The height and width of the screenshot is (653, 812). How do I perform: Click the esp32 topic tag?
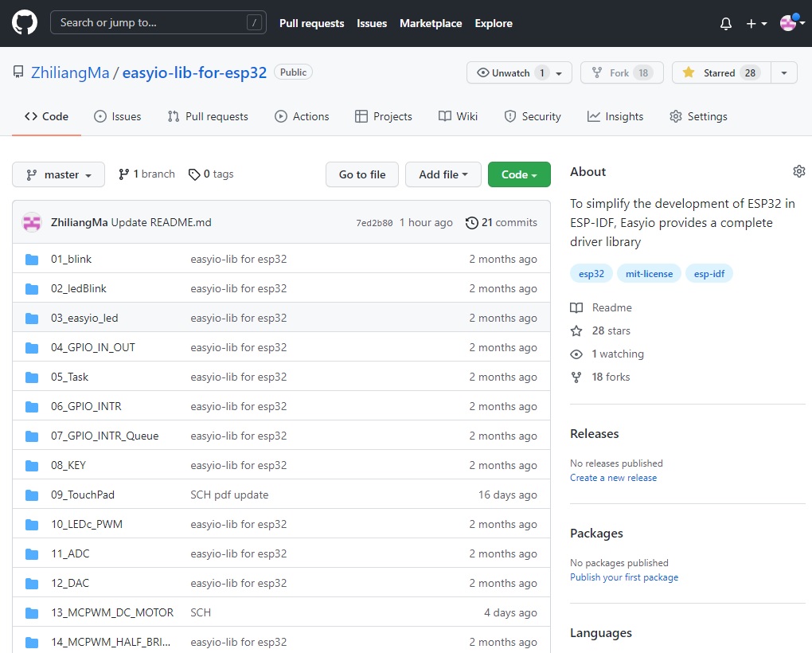click(591, 274)
